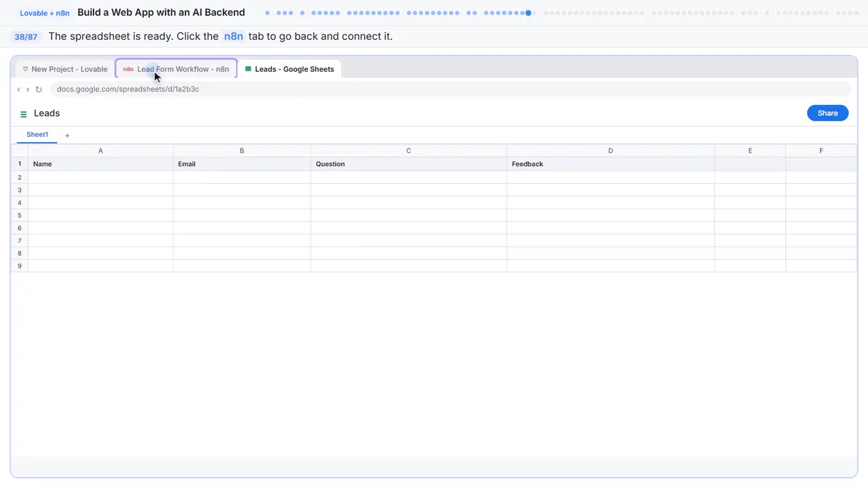Select column C header
868x488 pixels.
coord(409,150)
